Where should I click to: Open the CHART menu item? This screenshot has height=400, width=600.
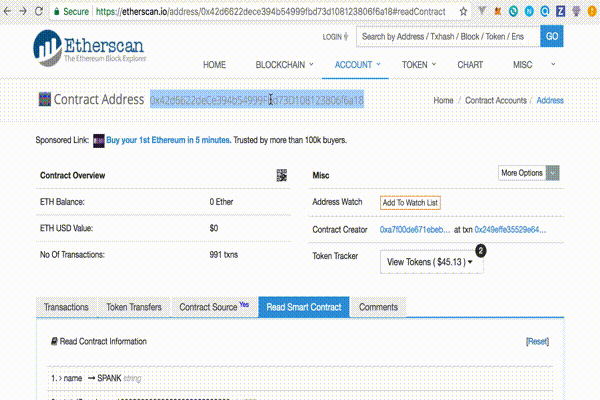470,65
